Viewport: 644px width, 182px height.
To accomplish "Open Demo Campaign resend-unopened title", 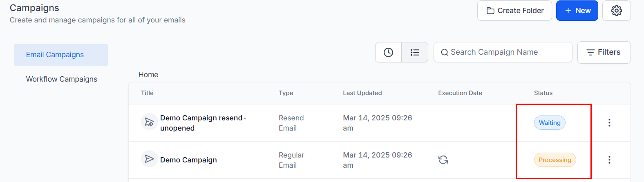I will click(x=203, y=123).
